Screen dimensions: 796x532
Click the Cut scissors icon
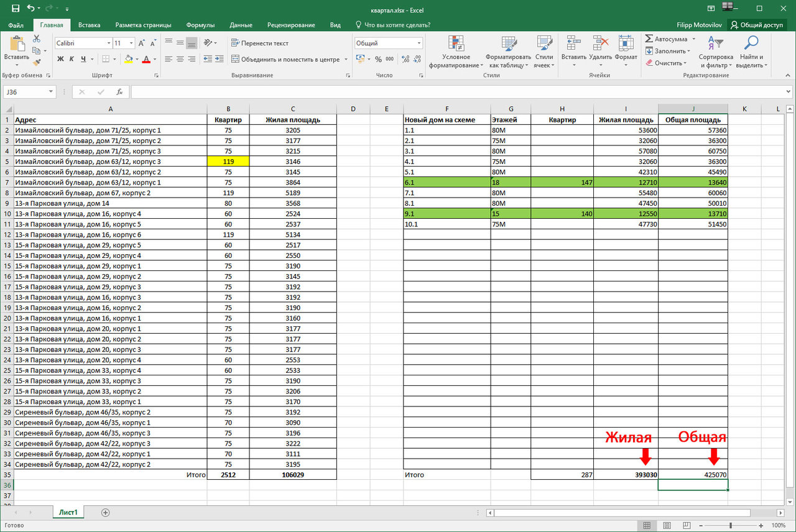36,39
